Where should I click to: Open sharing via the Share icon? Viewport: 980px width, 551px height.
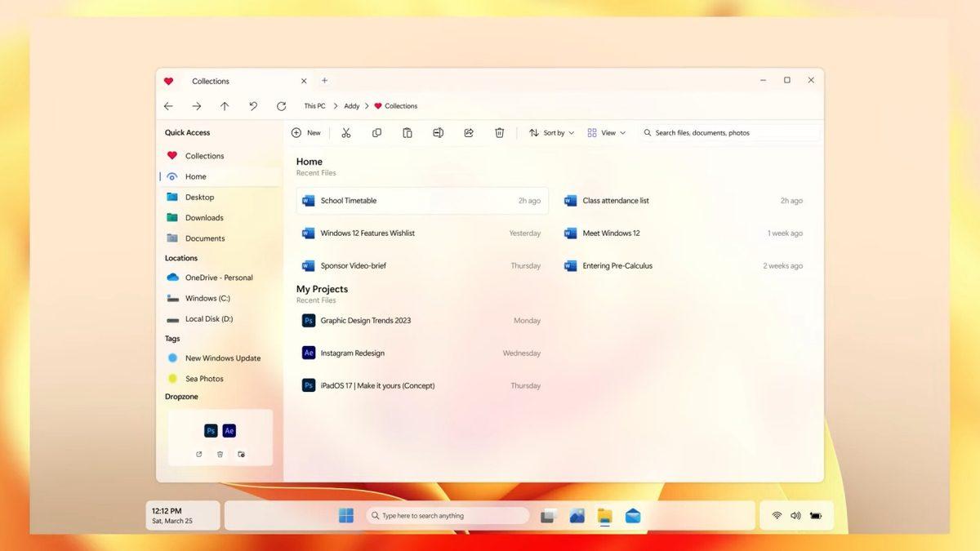(469, 132)
